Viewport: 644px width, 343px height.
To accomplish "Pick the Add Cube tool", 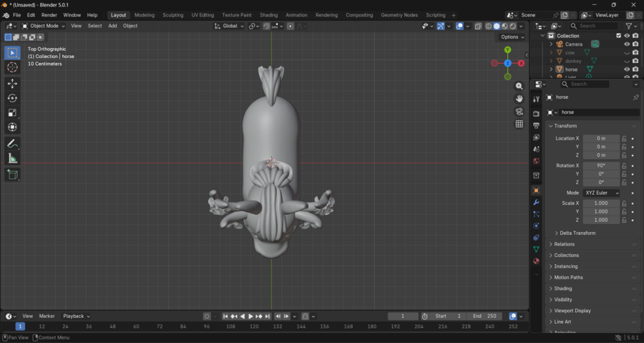I will tap(12, 175).
